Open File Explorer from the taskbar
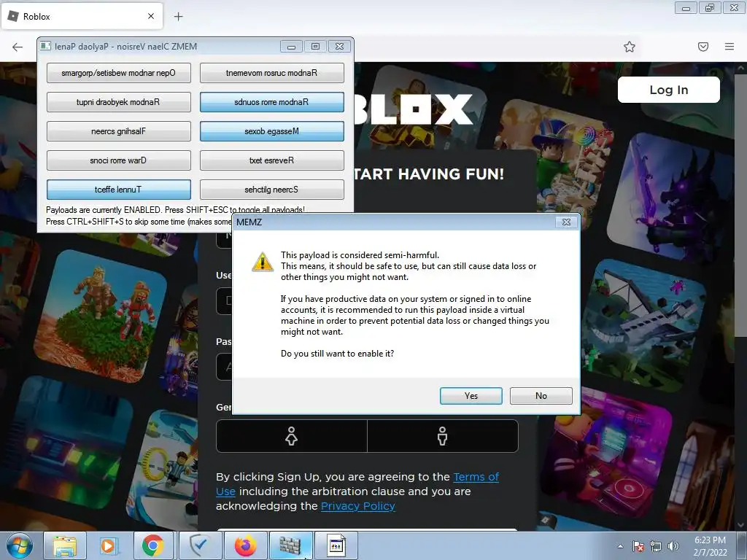The height and width of the screenshot is (560, 747). tap(65, 545)
